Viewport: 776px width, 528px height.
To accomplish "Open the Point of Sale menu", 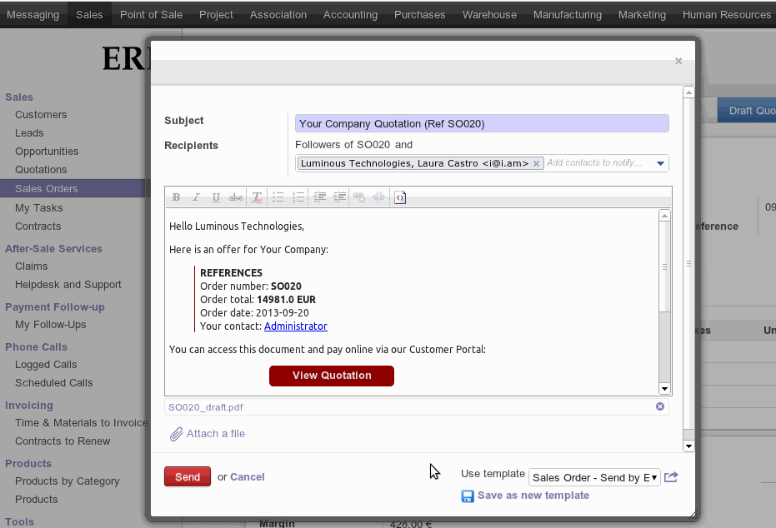I will [151, 15].
